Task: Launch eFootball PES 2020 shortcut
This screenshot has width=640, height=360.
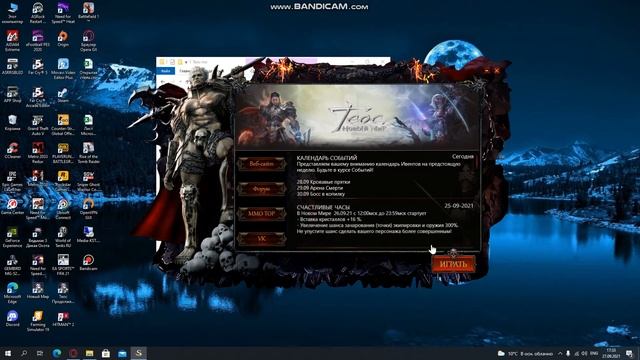Action: 38,41
